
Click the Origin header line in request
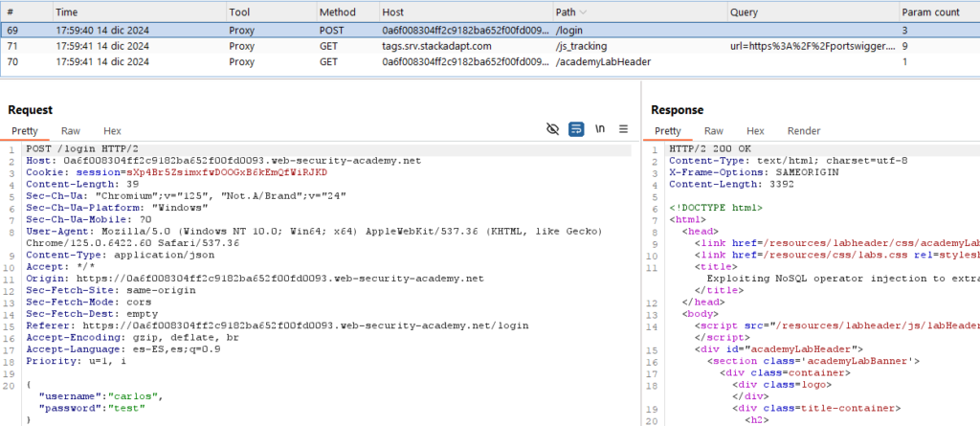point(255,279)
